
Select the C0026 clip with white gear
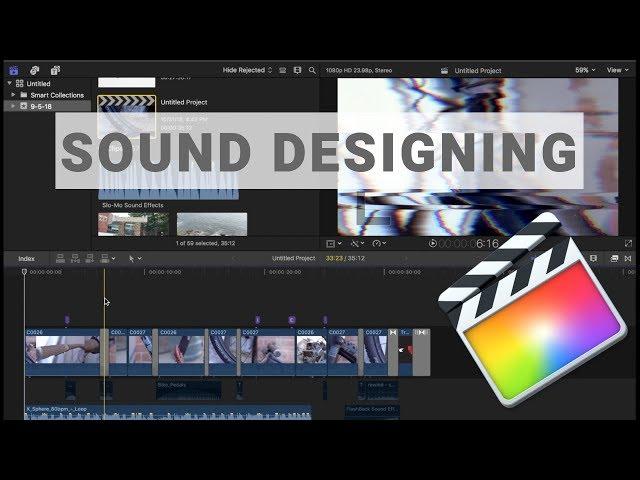point(311,352)
